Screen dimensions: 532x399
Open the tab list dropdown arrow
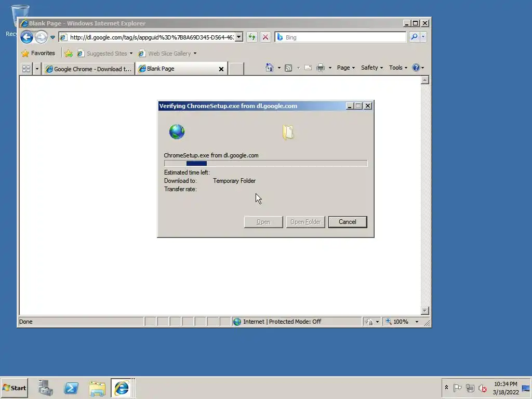37,69
